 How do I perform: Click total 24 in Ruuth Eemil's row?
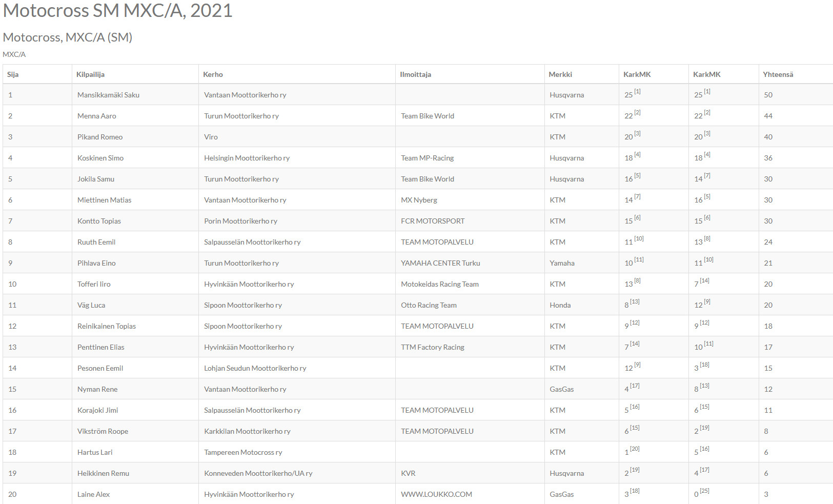768,242
